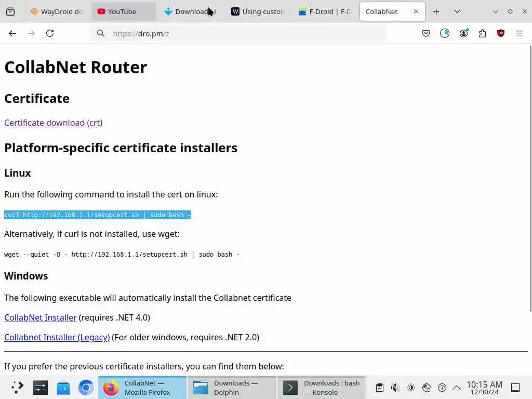
Task: Close the CollabNet tab
Action: pos(416,11)
